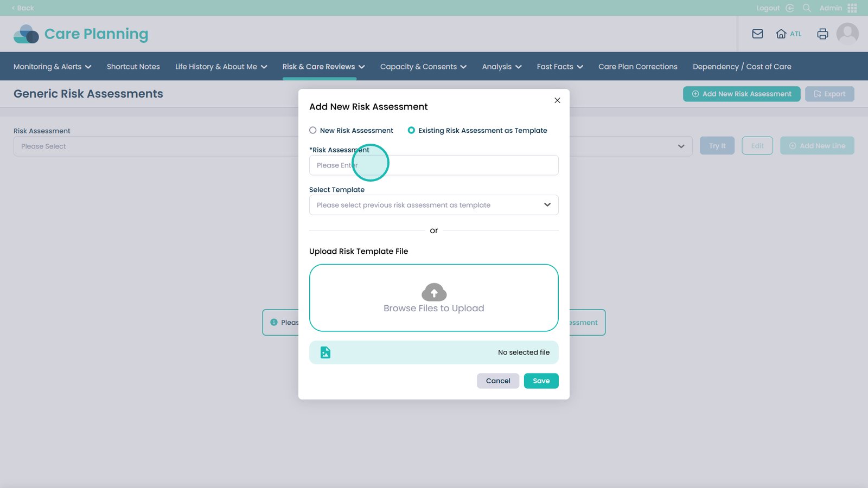
Task: Click the Care Planning logo
Action: 81,34
